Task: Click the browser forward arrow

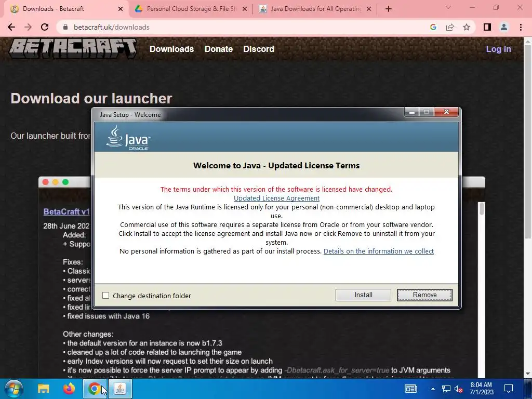Action: pos(28,27)
